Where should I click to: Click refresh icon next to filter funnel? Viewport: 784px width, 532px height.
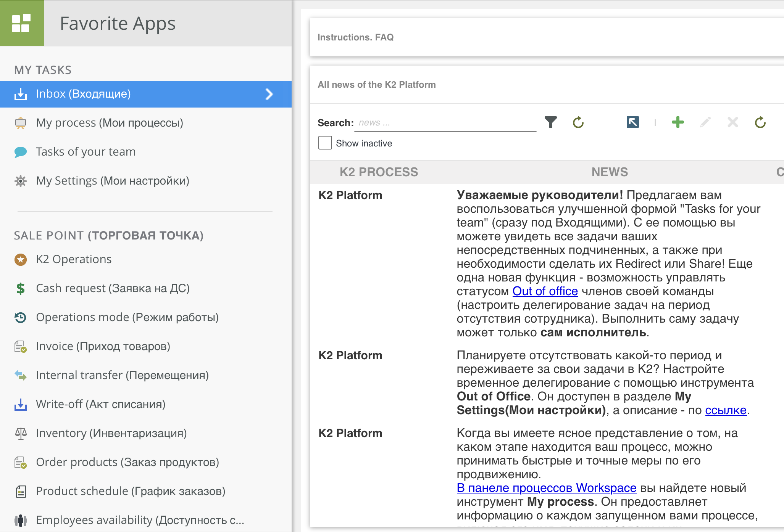[x=578, y=122]
